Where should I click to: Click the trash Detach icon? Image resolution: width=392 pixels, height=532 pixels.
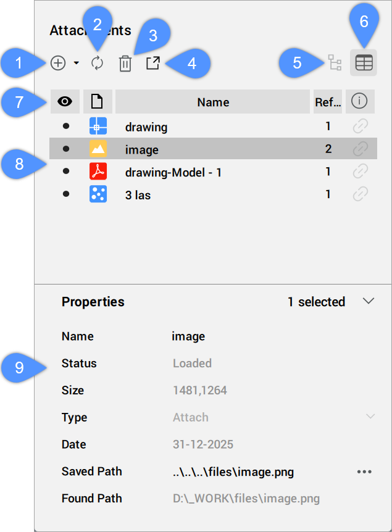[x=125, y=64]
